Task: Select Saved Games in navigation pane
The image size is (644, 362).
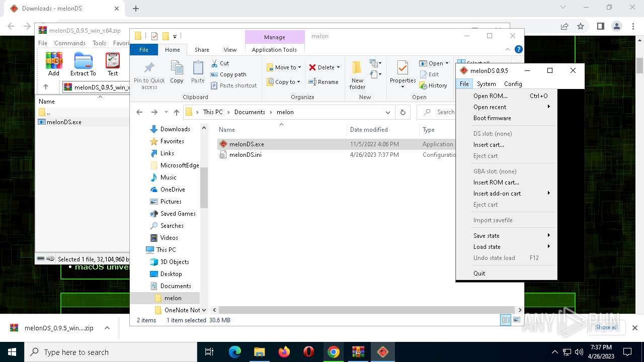Action: [178, 214]
